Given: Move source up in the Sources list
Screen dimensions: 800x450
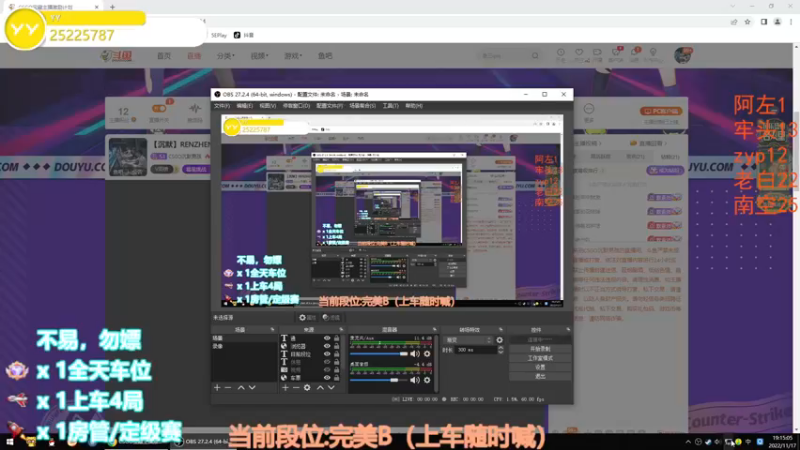Looking at the screenshot, I should (320, 388).
